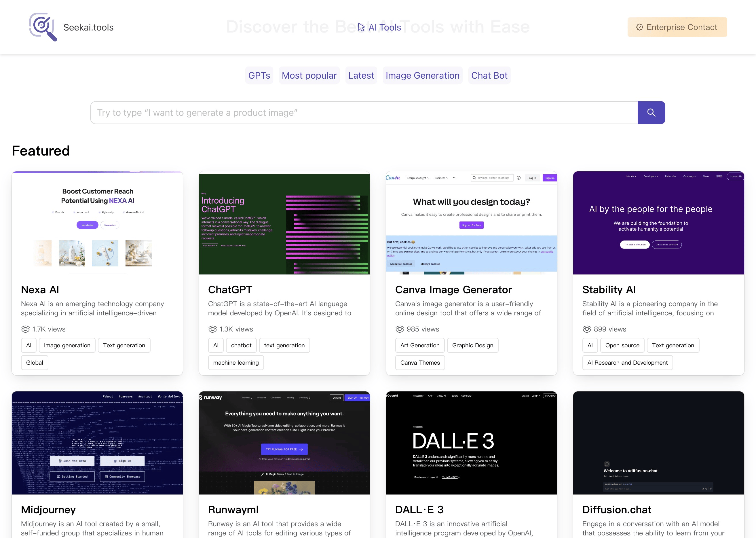Open the Canva Image Generator title
Viewport: 756px width, 538px height.
pyautogui.click(x=453, y=289)
